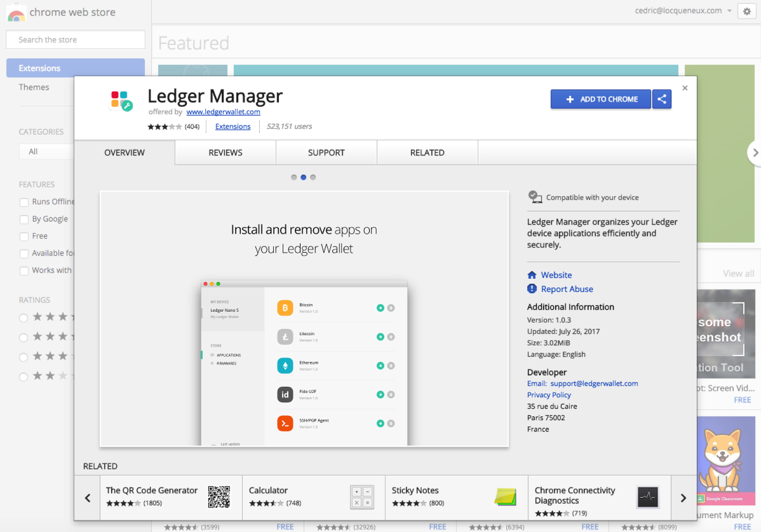761x532 pixels.
Task: Close the Ledger Manager dialog
Action: click(685, 88)
